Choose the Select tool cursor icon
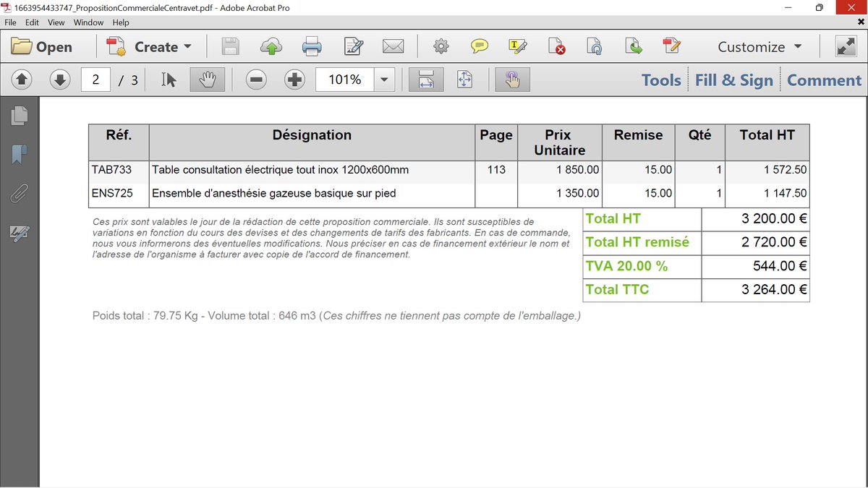The width and height of the screenshot is (868, 488). click(169, 80)
